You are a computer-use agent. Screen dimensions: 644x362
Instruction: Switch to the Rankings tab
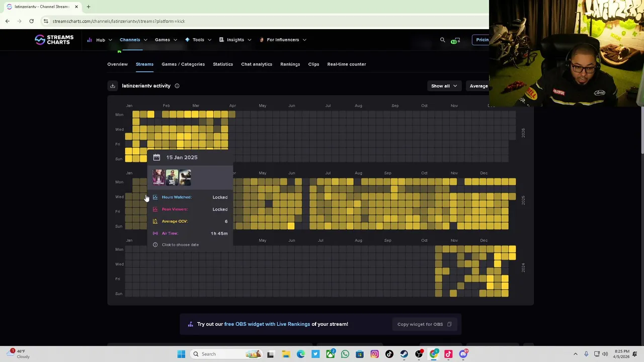pos(290,64)
